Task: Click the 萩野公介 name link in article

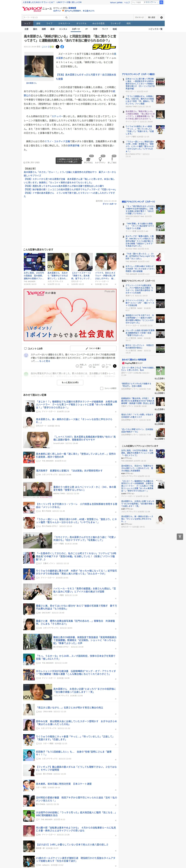Action: [x=70, y=93]
